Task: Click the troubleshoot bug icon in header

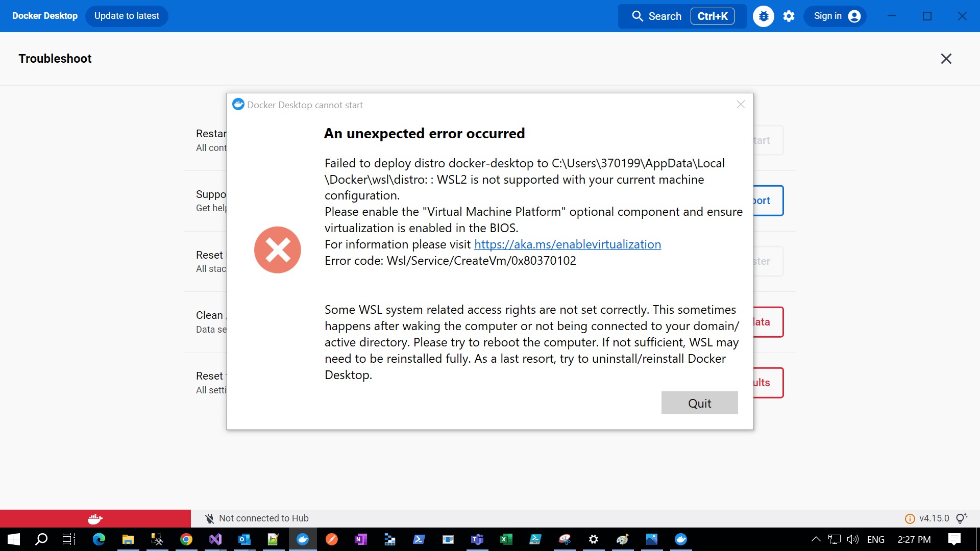Action: (764, 16)
